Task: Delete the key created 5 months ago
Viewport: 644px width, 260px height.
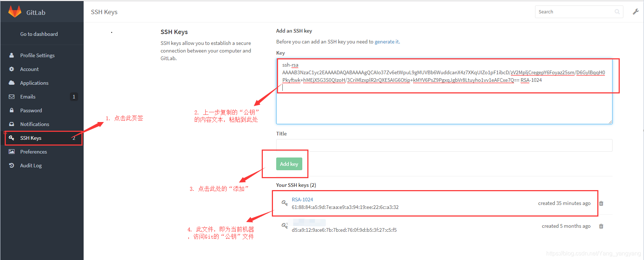Action: 601,226
